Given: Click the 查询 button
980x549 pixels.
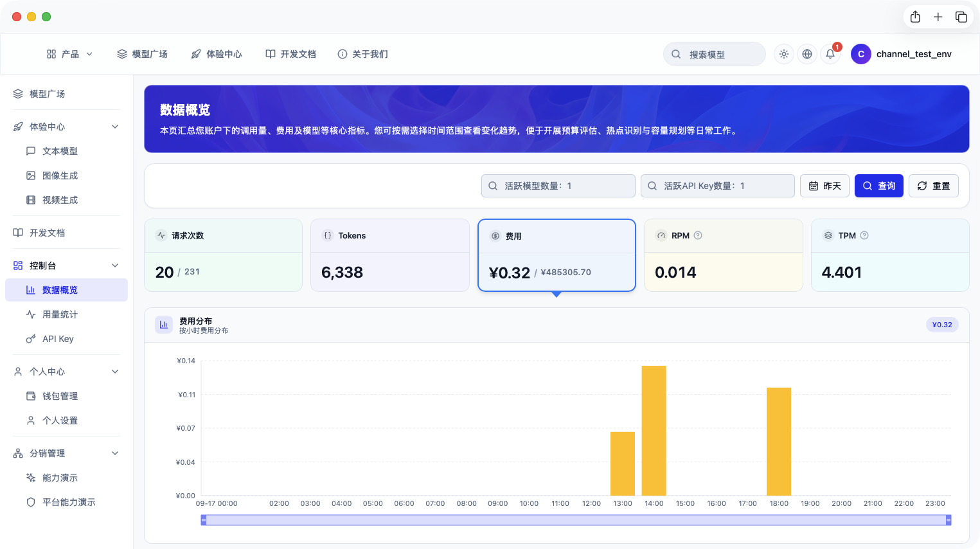Looking at the screenshot, I should (x=878, y=186).
